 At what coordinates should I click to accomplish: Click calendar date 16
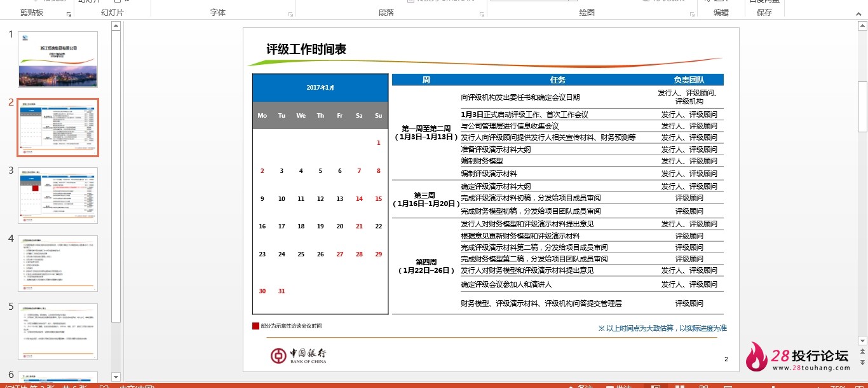tap(262, 226)
